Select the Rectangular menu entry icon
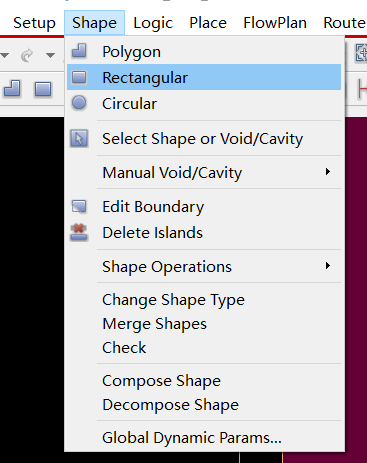367x463 pixels. pyautogui.click(x=79, y=77)
